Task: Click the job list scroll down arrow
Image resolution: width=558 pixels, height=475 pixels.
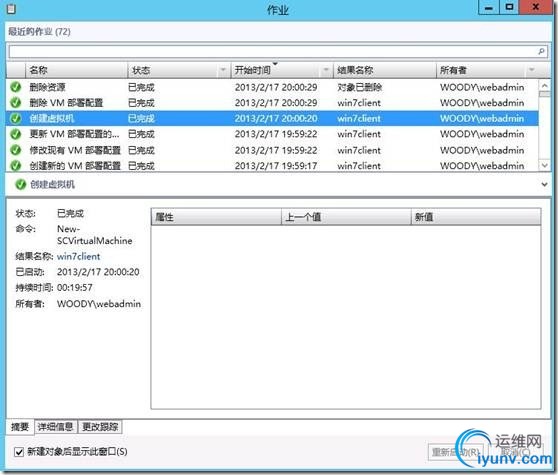Action: pos(544,165)
